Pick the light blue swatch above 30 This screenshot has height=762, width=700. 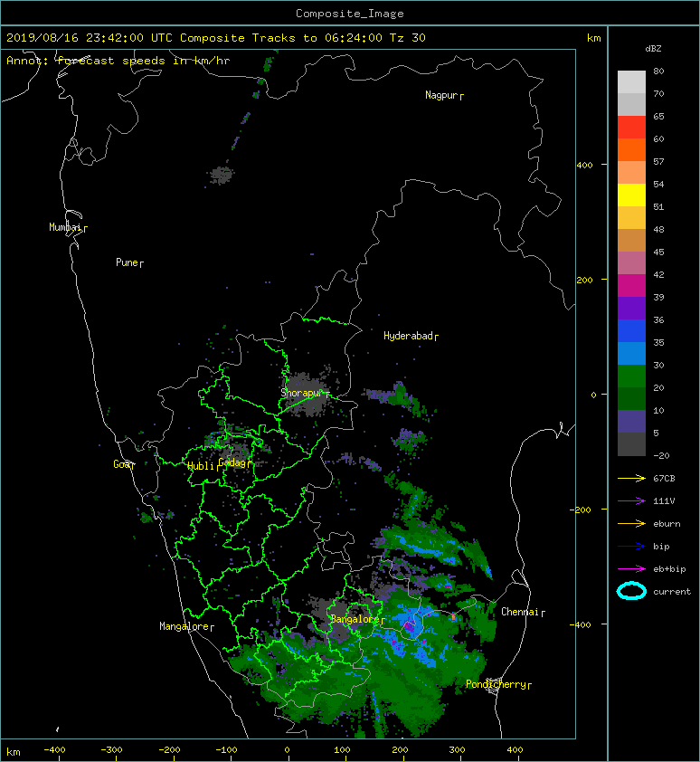click(x=631, y=353)
